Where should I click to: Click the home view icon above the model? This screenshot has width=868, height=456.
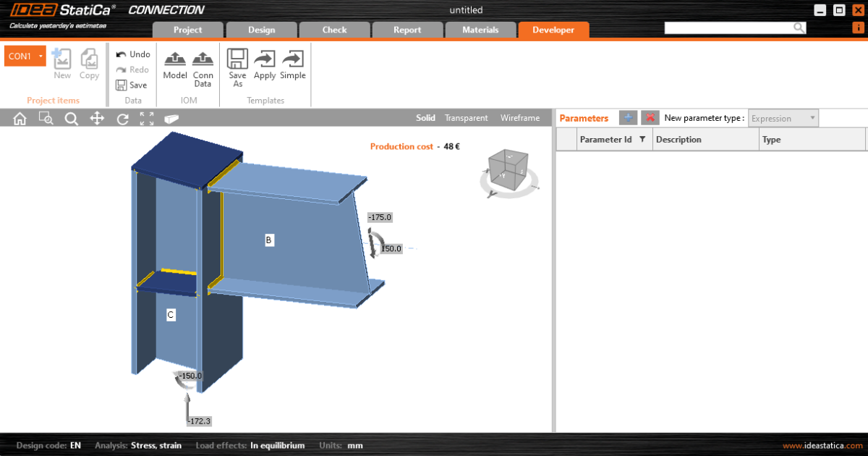[x=20, y=117]
